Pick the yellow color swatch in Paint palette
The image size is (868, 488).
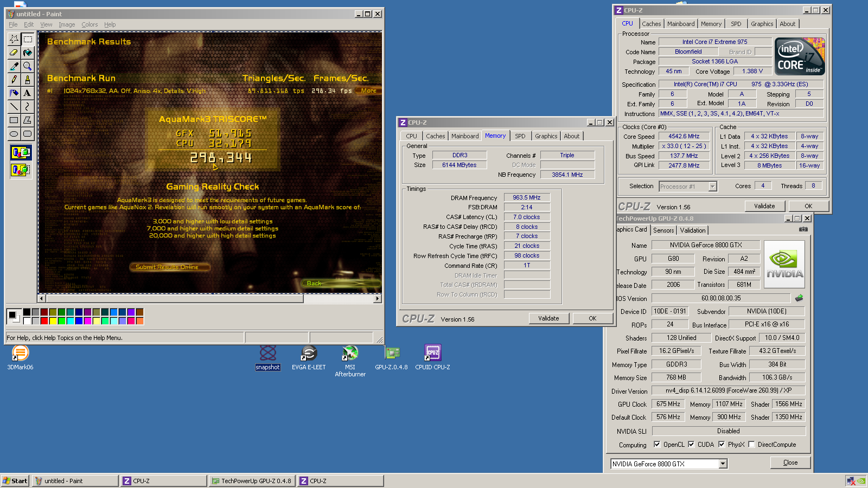[x=53, y=320]
